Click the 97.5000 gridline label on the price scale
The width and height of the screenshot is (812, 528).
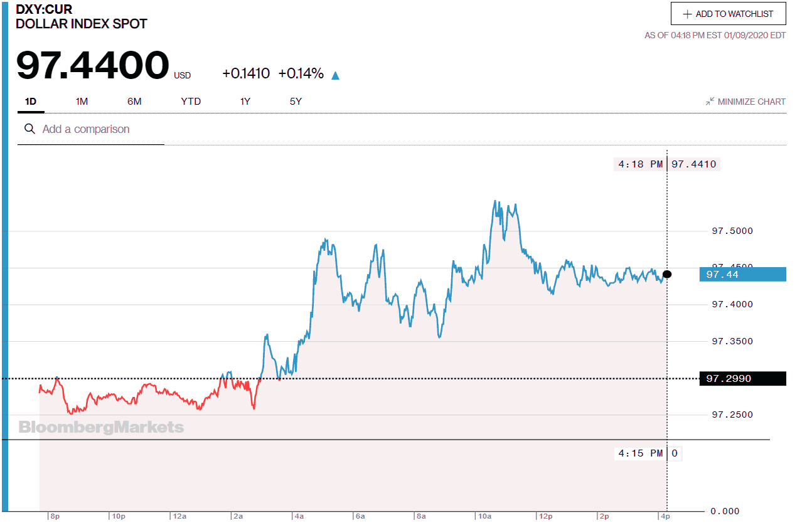(731, 231)
